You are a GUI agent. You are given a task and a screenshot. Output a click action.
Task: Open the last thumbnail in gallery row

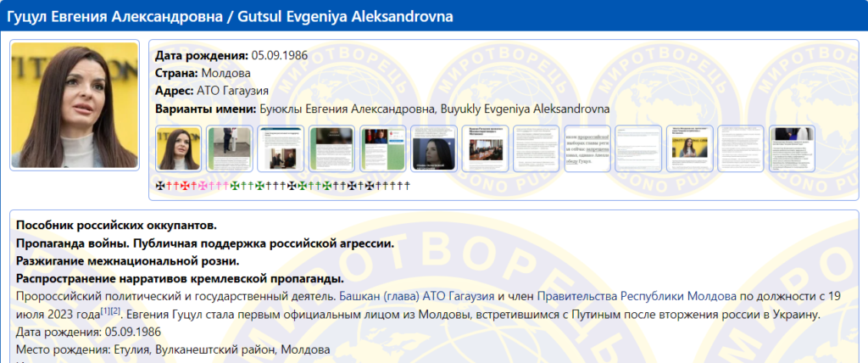(792, 149)
